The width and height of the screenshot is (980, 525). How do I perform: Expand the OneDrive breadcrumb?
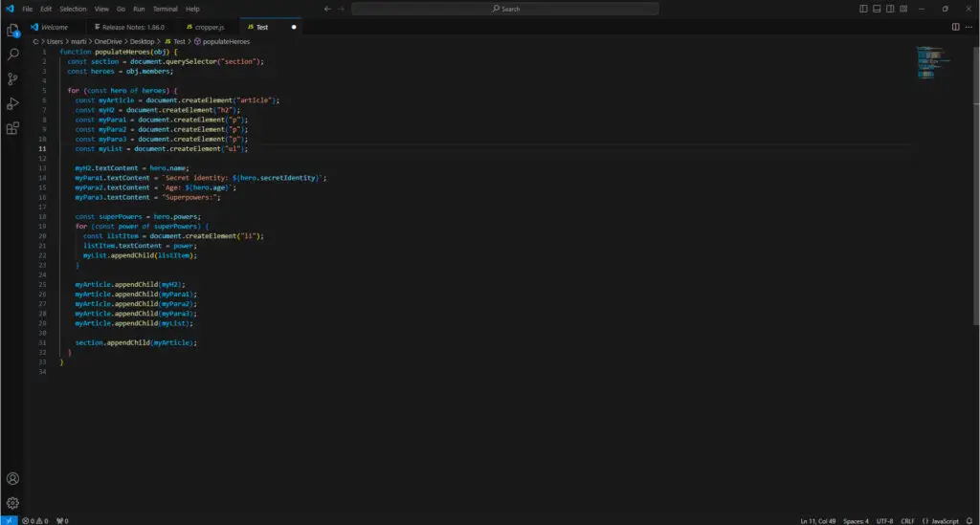click(107, 41)
